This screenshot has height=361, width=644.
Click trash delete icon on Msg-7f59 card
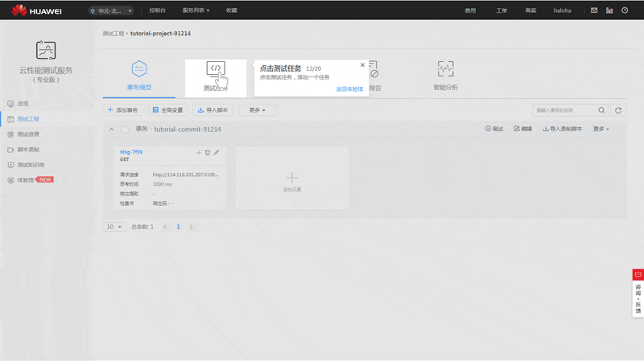(x=208, y=153)
